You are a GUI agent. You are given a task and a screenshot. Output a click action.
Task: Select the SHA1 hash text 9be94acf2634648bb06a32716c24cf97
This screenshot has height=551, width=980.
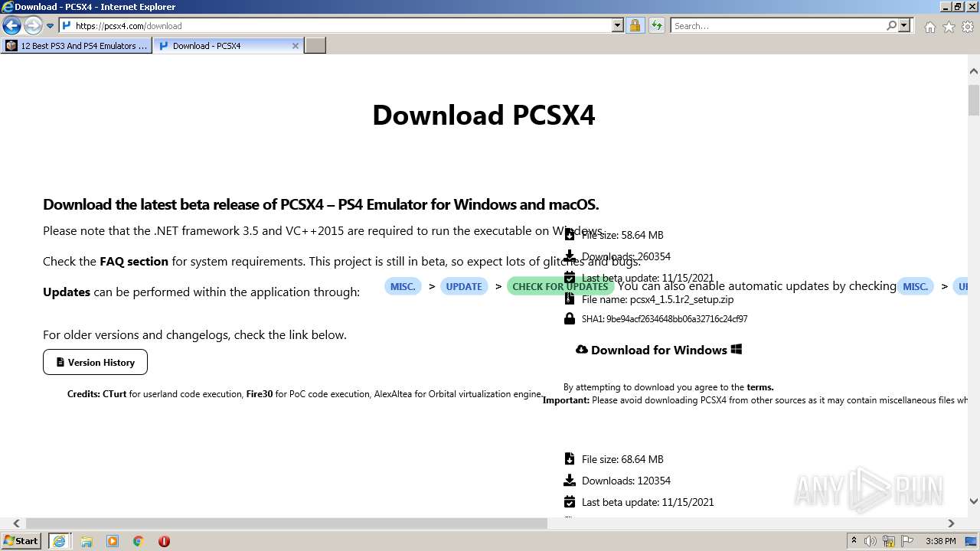click(x=677, y=319)
